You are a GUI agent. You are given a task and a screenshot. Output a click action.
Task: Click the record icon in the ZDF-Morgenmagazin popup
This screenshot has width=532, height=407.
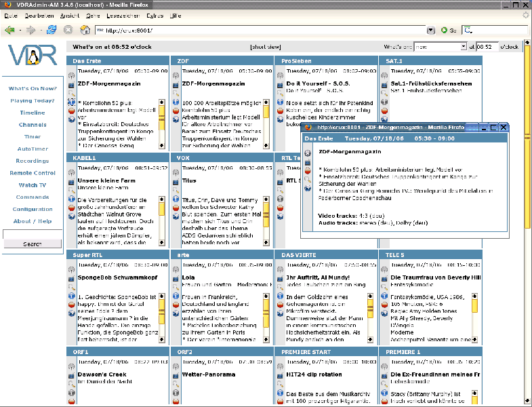tap(308, 172)
